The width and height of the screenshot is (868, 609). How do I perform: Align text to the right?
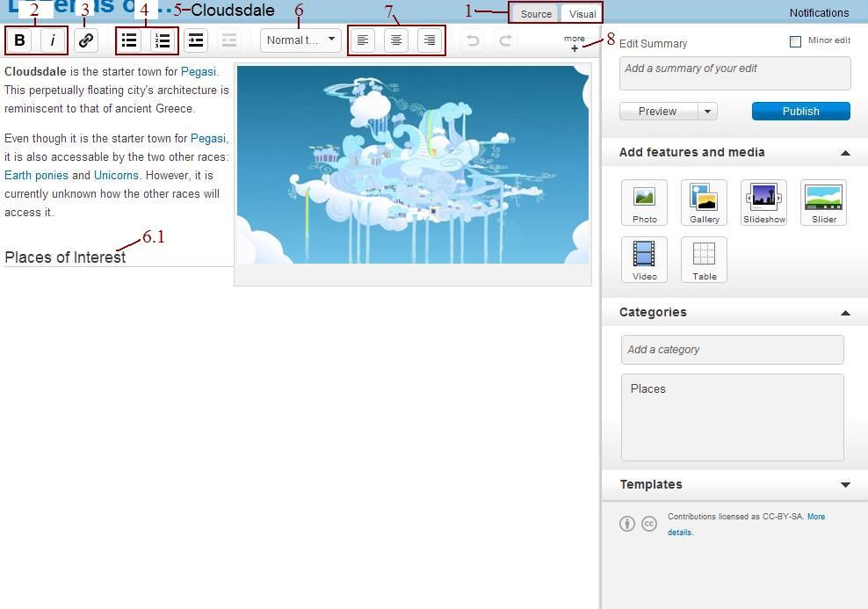pyautogui.click(x=429, y=40)
